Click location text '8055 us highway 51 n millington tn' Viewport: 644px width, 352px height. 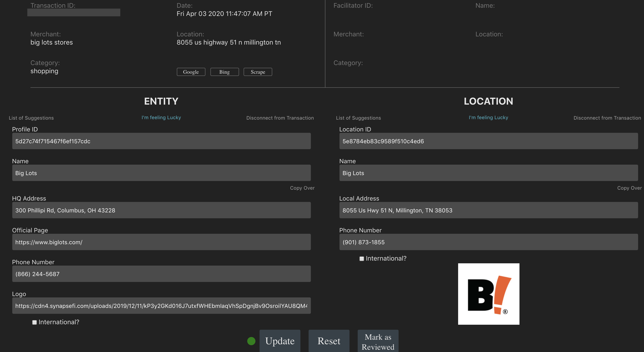click(229, 42)
